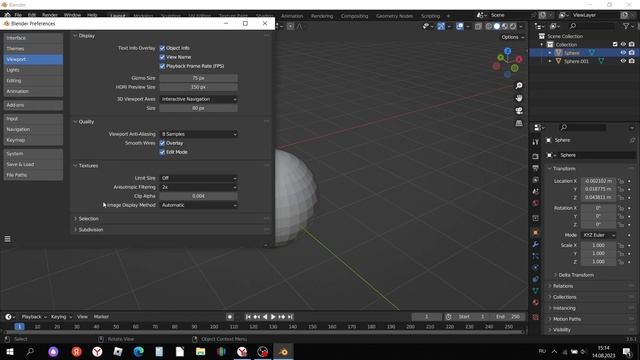Open the Add-ons preferences tab
The height and width of the screenshot is (360, 640).
tap(33, 105)
